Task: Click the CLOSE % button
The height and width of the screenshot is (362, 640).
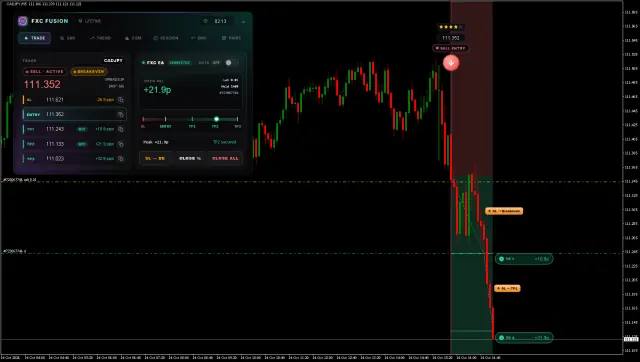Action: 190,158
